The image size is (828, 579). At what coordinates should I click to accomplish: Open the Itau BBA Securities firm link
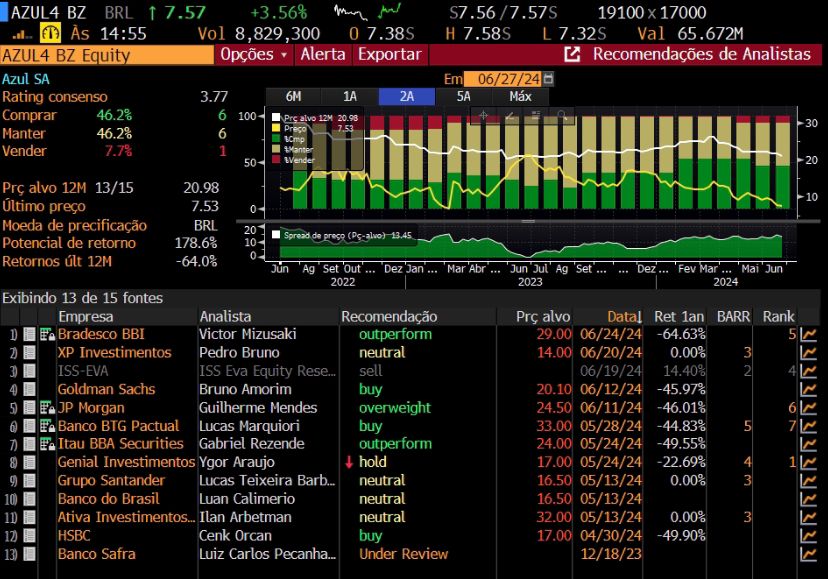(x=120, y=444)
